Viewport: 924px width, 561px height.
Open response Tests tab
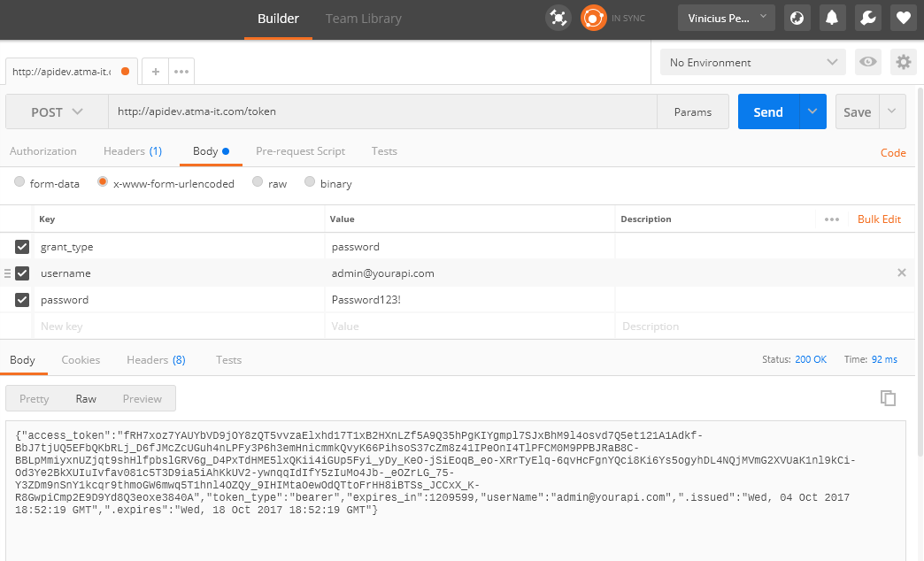228,360
